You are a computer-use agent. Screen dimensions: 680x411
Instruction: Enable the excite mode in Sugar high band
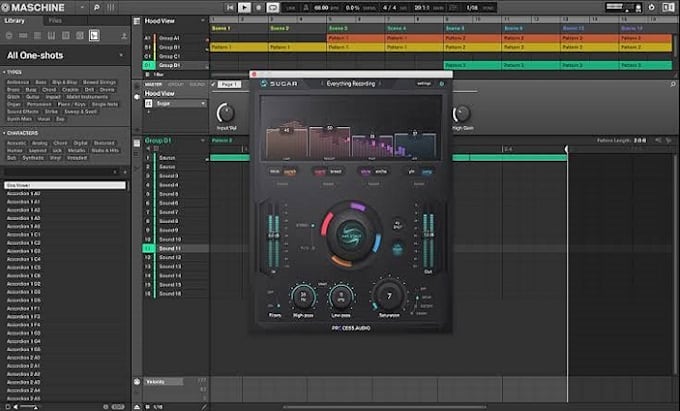point(381,172)
